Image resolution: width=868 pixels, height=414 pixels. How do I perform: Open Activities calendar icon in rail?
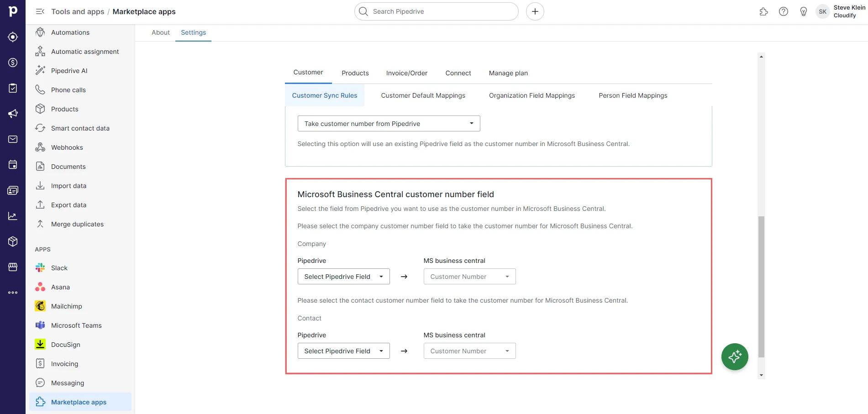[13, 165]
